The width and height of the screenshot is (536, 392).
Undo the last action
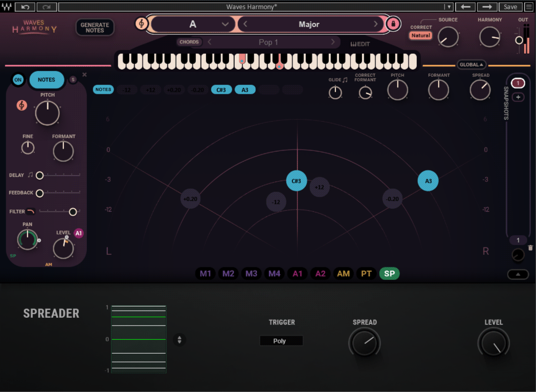tap(25, 7)
